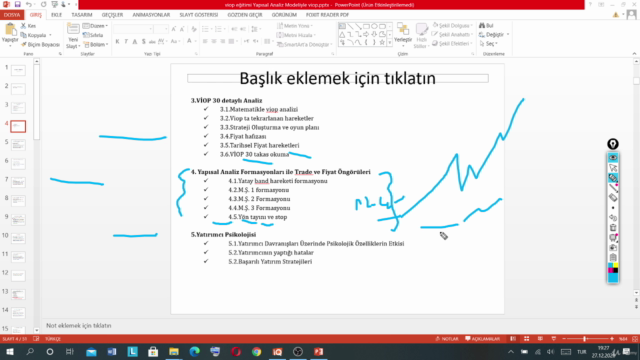640x360 pixels.
Task: Adjust the zoom slider in status bar
Action: pyautogui.click(x=584, y=339)
